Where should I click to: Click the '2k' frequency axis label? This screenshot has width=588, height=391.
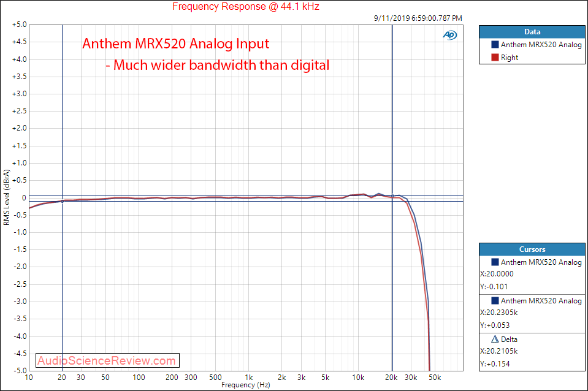pyautogui.click(x=281, y=378)
